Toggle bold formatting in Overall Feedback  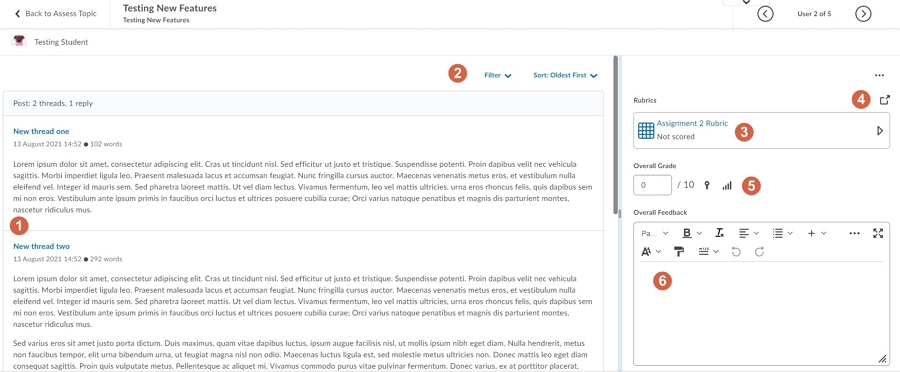click(686, 233)
